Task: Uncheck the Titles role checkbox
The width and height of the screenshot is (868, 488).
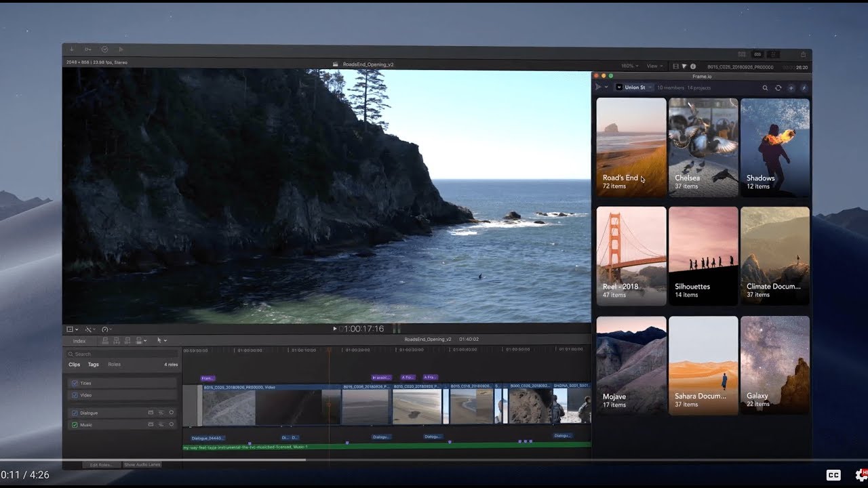Action: pos(75,383)
